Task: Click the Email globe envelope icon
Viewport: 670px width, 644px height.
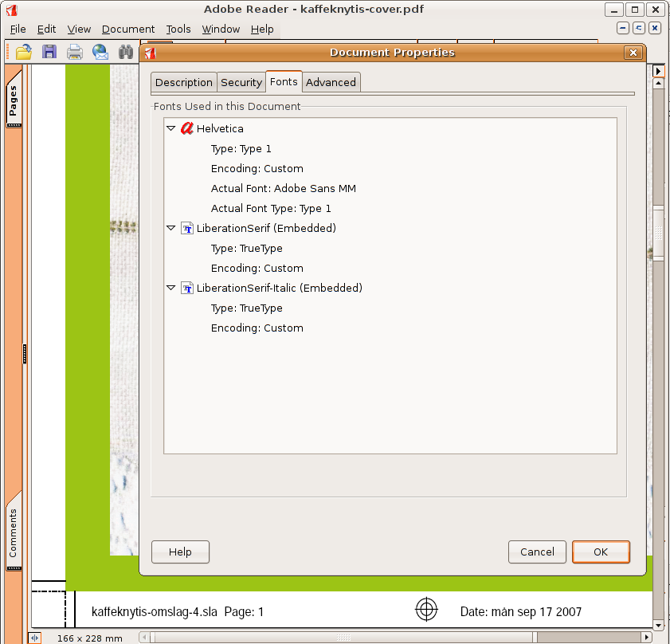Action: tap(100, 53)
